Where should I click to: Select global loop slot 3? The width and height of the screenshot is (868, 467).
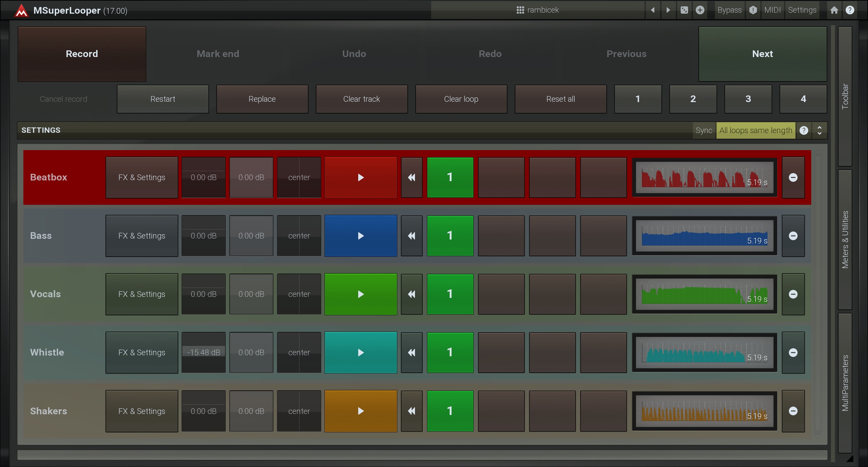coord(748,99)
